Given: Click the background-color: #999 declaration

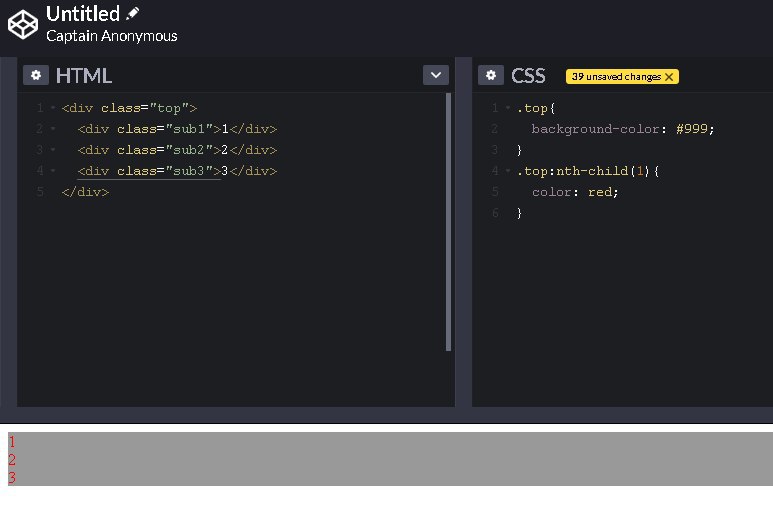Looking at the screenshot, I should point(623,129).
